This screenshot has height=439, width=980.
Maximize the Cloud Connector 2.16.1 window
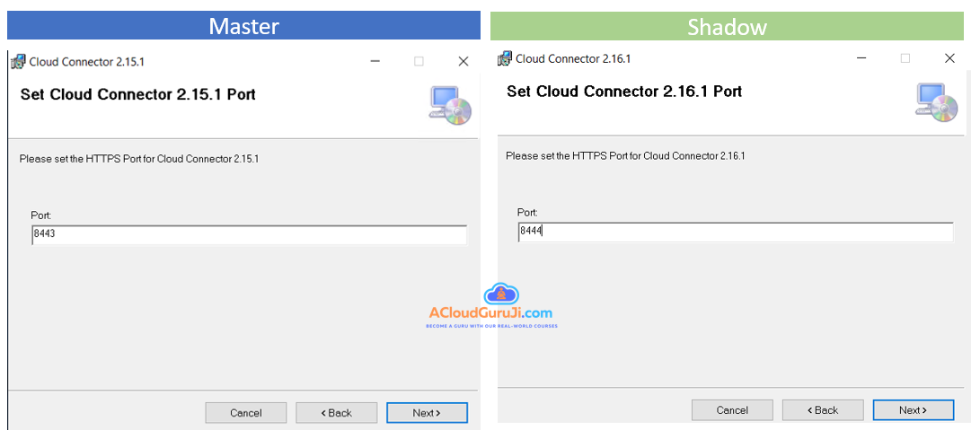tap(905, 58)
